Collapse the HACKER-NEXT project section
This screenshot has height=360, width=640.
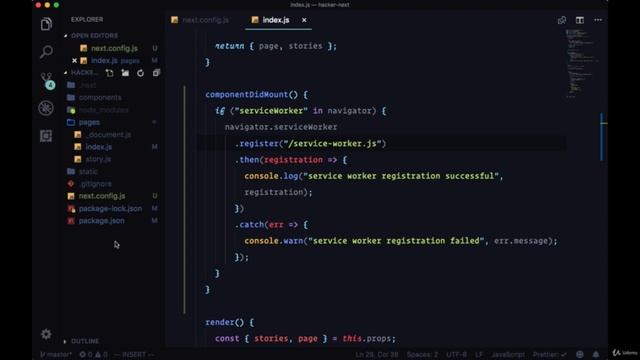[82, 73]
